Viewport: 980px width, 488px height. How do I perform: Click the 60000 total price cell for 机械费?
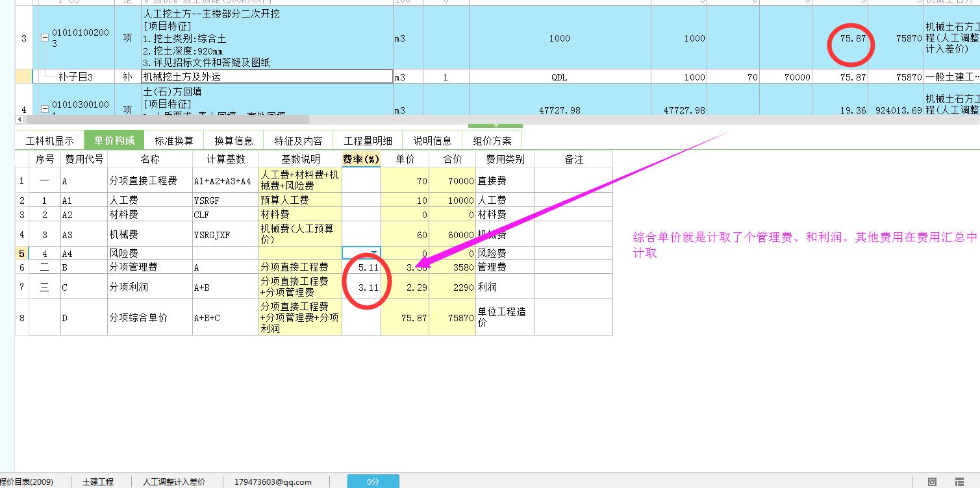click(452, 234)
